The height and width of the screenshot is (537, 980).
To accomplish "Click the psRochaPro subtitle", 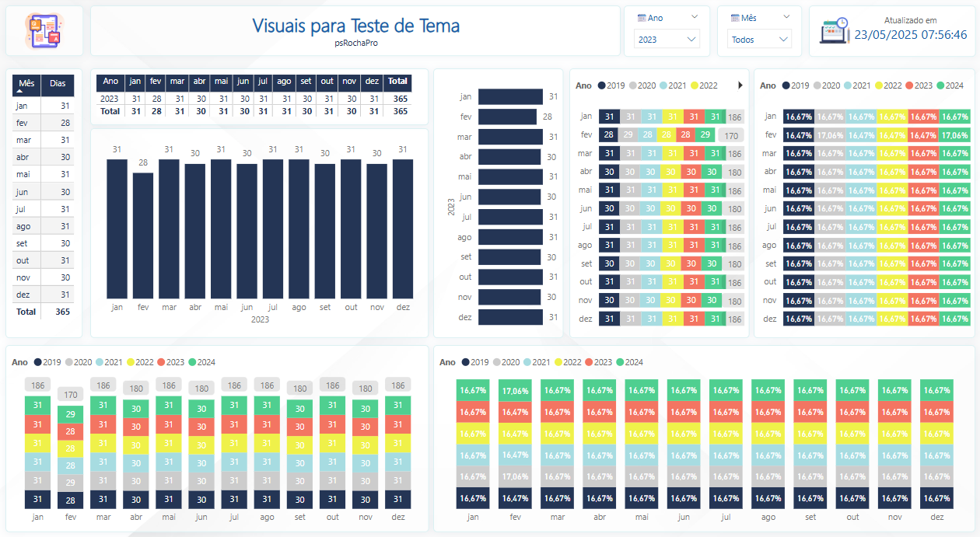I will pos(356,43).
